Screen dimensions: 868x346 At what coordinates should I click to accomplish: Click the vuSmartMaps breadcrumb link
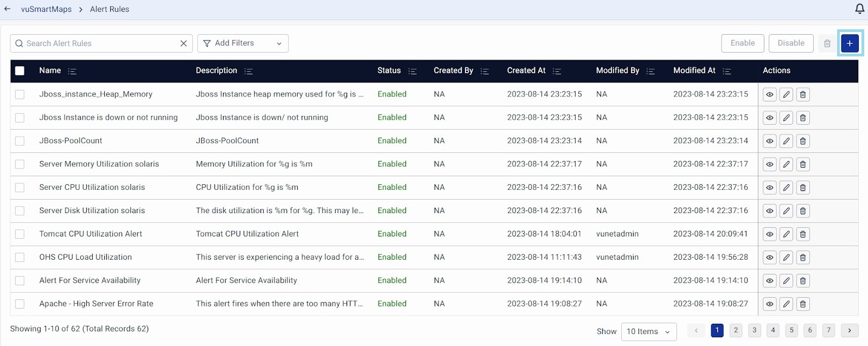click(46, 9)
